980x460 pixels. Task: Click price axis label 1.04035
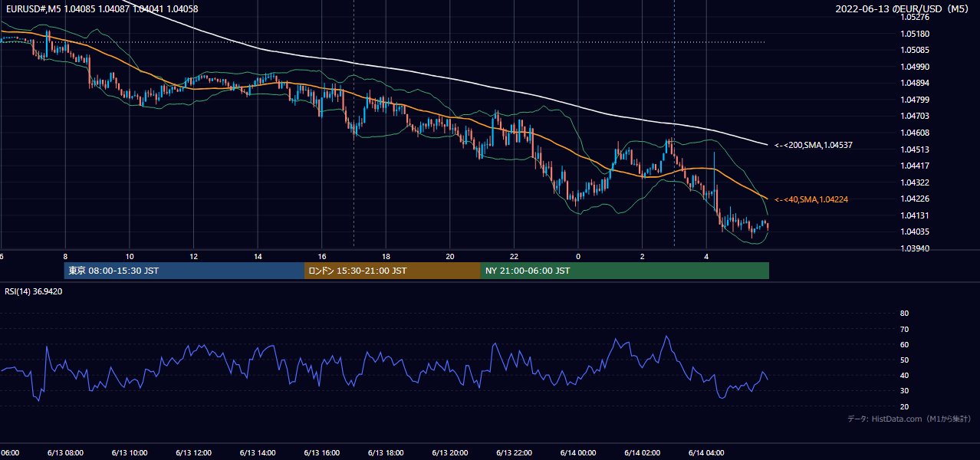pos(916,232)
